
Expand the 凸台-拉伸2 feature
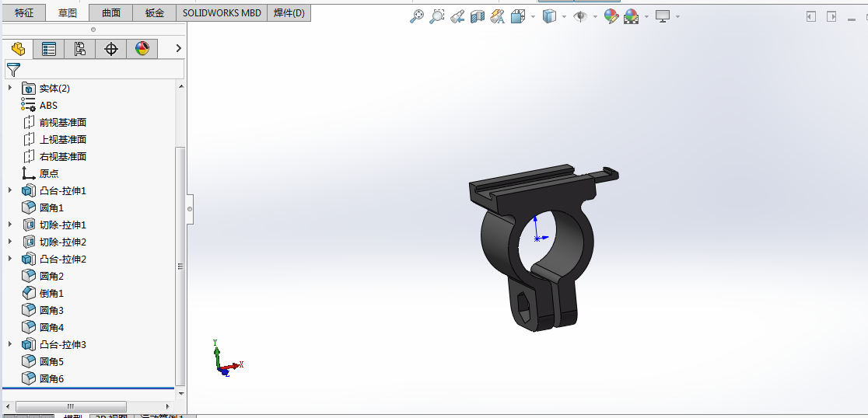point(9,259)
